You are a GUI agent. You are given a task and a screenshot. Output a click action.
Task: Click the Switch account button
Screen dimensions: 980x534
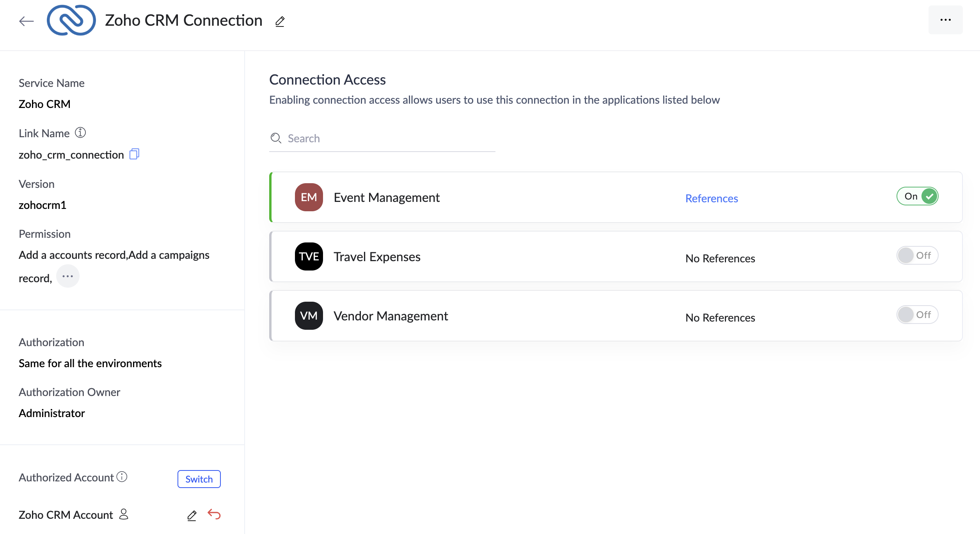[199, 479]
